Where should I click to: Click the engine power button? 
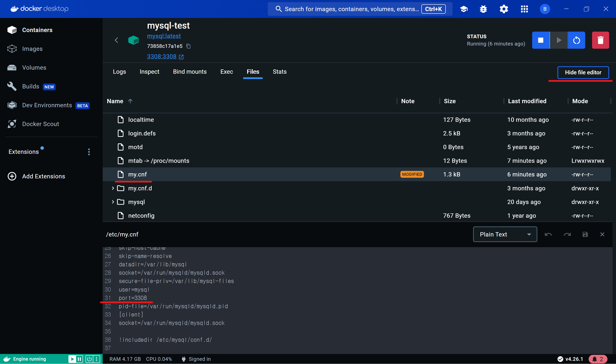(x=89, y=359)
